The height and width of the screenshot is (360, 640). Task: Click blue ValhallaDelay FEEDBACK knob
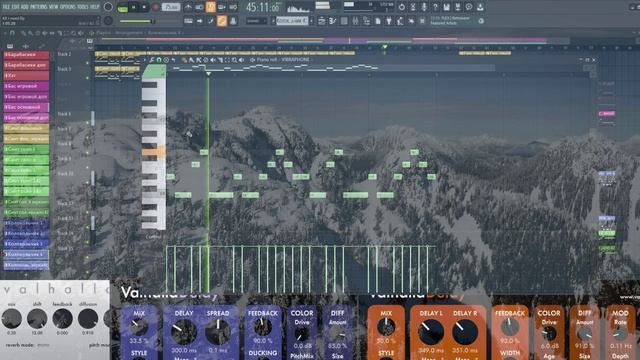[262, 327]
